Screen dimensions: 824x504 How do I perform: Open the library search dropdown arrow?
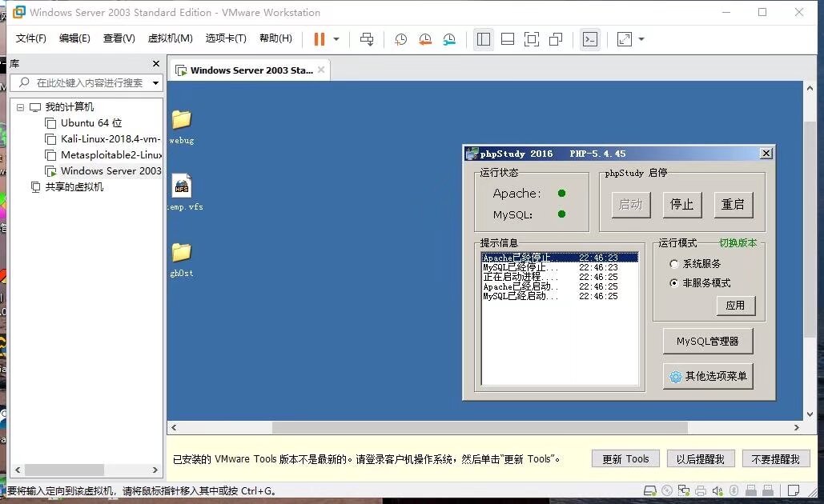tap(155, 83)
